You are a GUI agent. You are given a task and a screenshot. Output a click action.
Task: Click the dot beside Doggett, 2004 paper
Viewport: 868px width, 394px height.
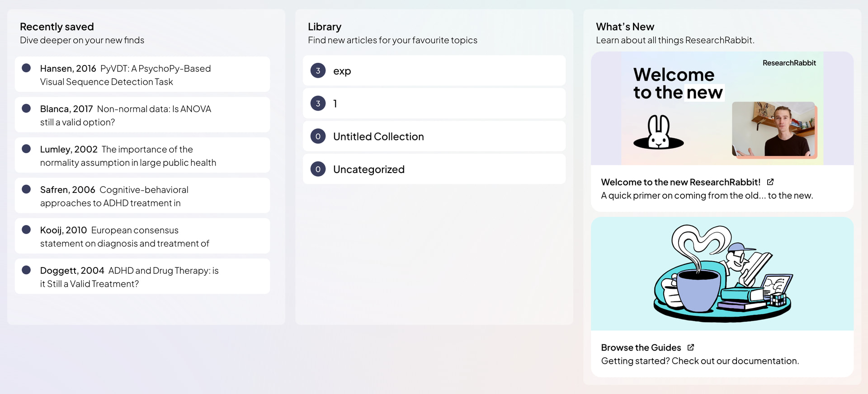coord(26,270)
